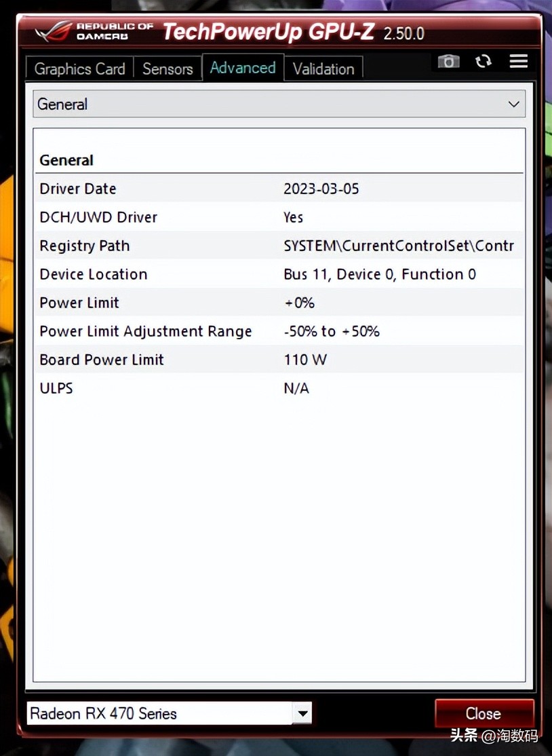Click the bold General section heading

click(x=66, y=160)
